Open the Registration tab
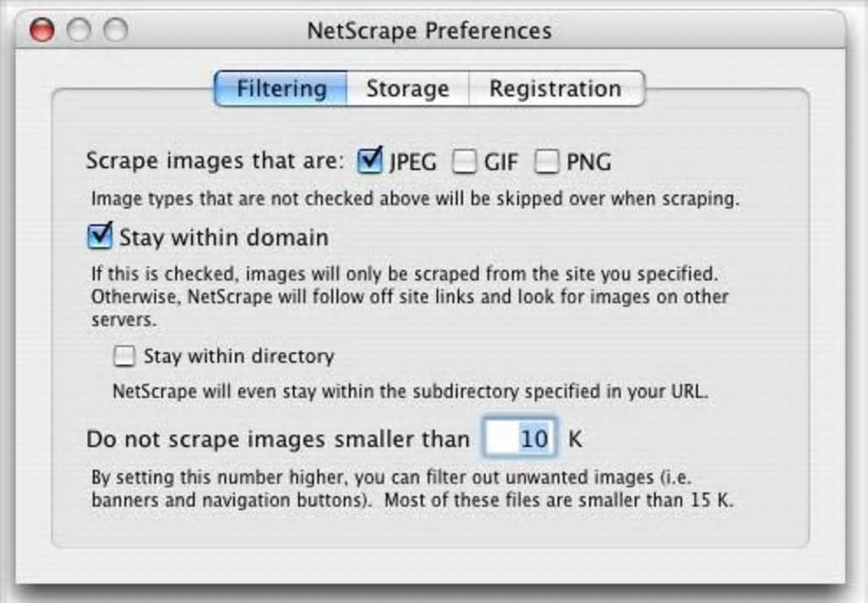The width and height of the screenshot is (868, 603). pos(555,89)
